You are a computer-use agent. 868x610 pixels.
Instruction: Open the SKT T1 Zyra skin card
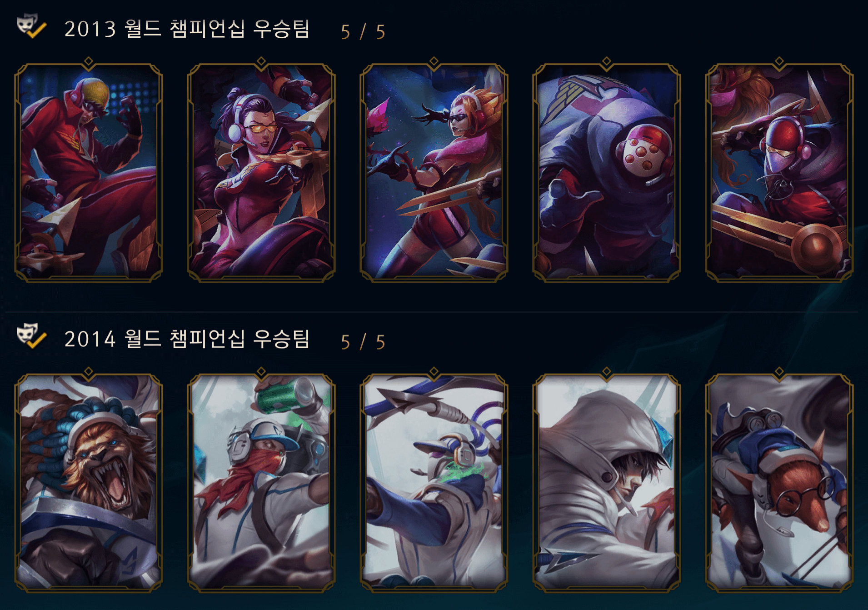click(x=434, y=172)
